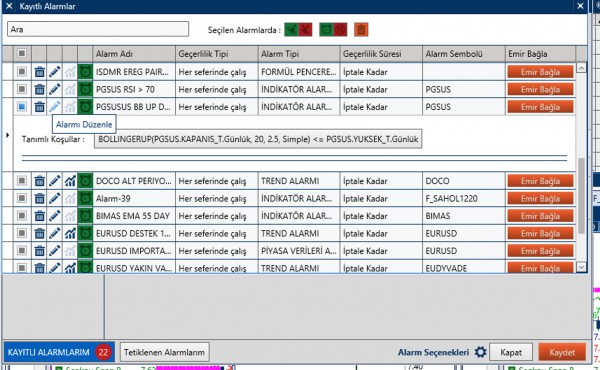Check the EURUSD IMPORTA alarm checkbox
The image size is (600, 370).
click(22, 251)
